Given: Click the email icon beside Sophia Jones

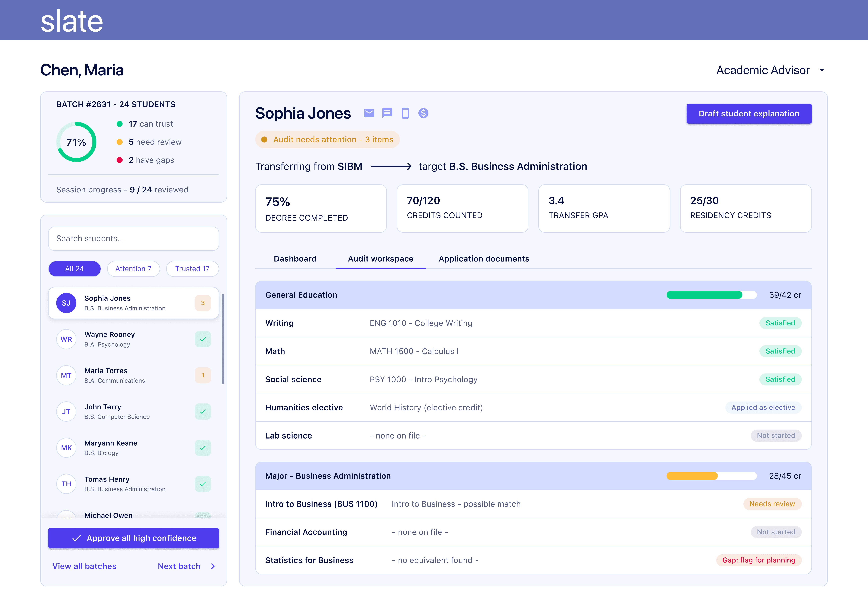Looking at the screenshot, I should click(x=369, y=113).
